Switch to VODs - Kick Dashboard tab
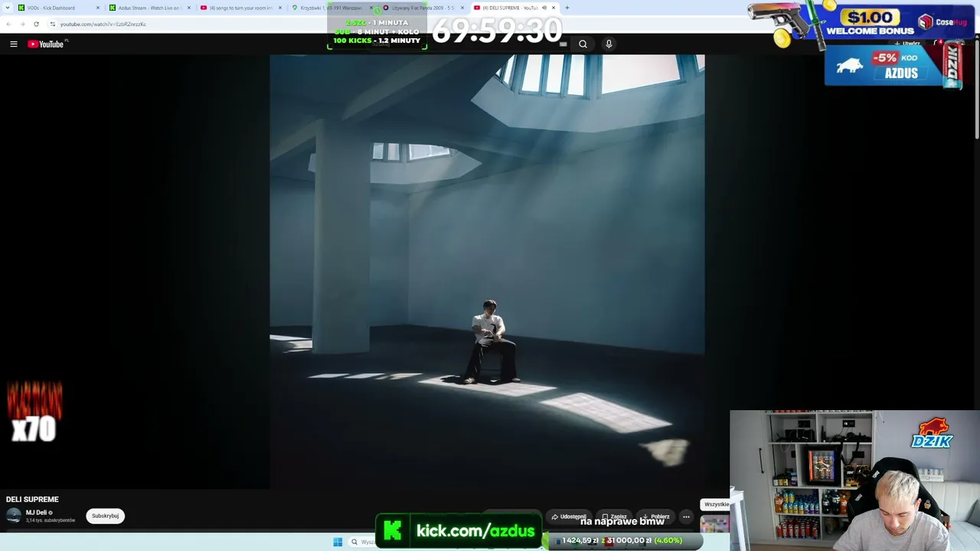Viewport: 980px width, 551px height. point(58,8)
